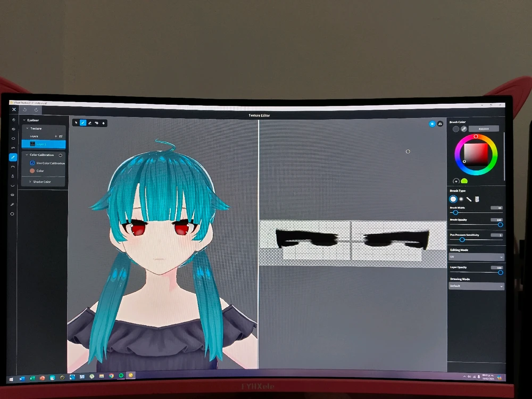Select Layer 1 in the layers list
532x399 pixels.
(44, 144)
